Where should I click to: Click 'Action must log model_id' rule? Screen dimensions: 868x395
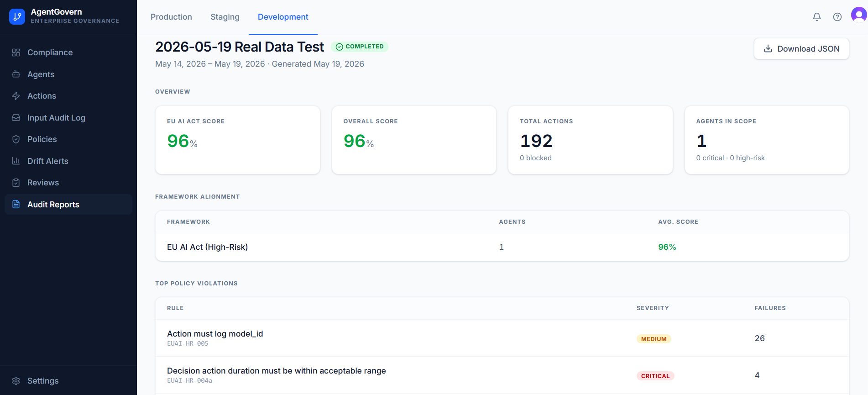pyautogui.click(x=215, y=334)
